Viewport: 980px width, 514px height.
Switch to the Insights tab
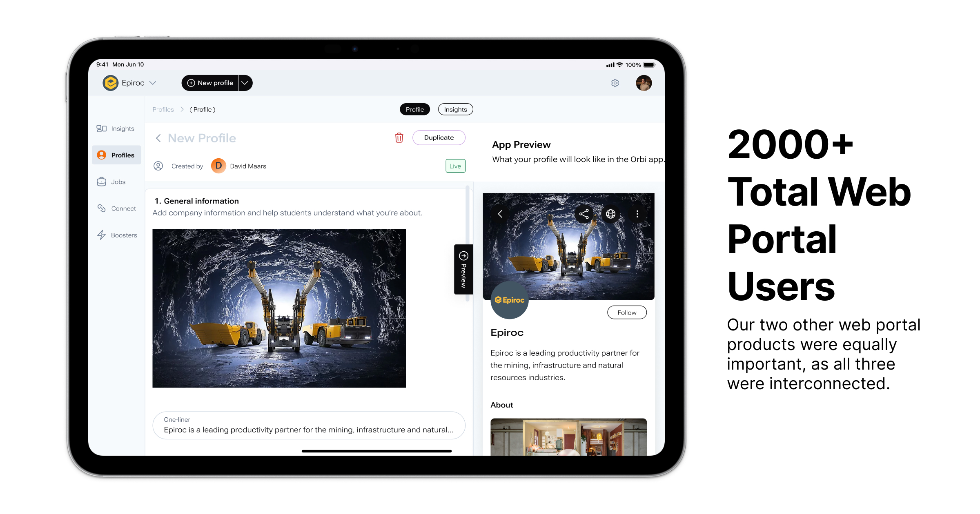click(x=455, y=109)
